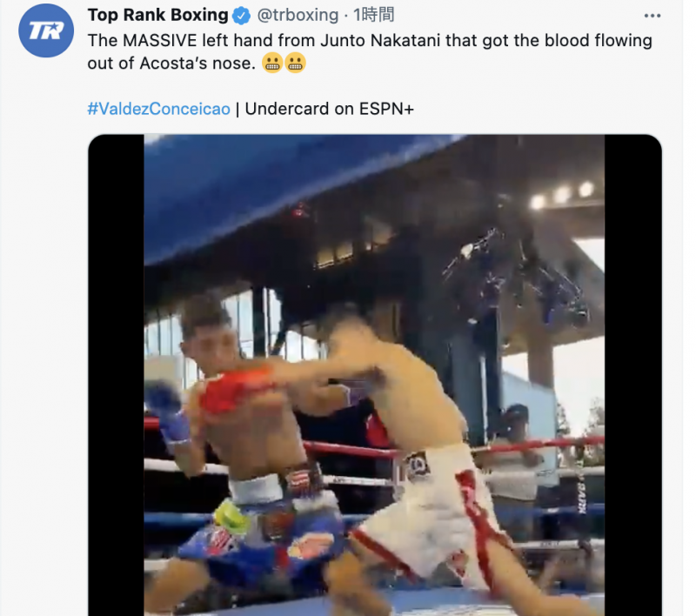Follow the #ValdezConceicao hashtag link

[x=159, y=109]
